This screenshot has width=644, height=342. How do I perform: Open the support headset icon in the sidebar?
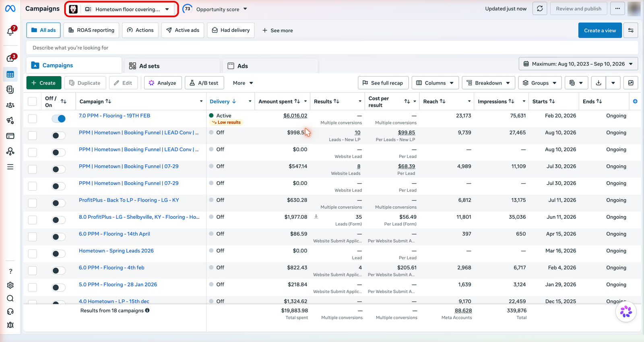click(10, 312)
